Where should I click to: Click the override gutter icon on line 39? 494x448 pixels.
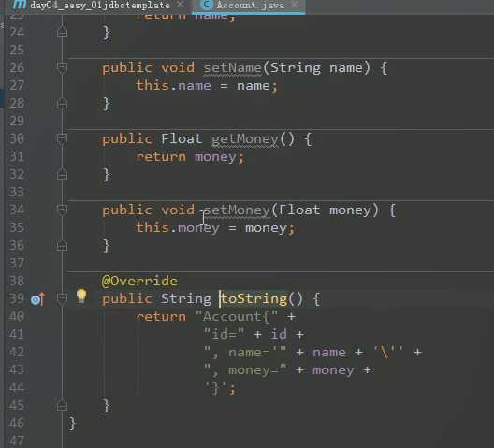37,299
